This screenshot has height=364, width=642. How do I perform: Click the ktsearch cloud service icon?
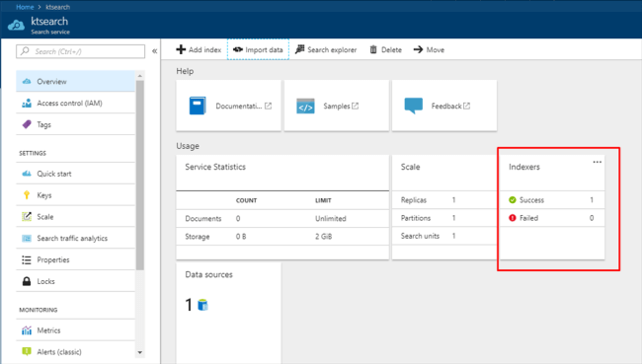tap(17, 26)
